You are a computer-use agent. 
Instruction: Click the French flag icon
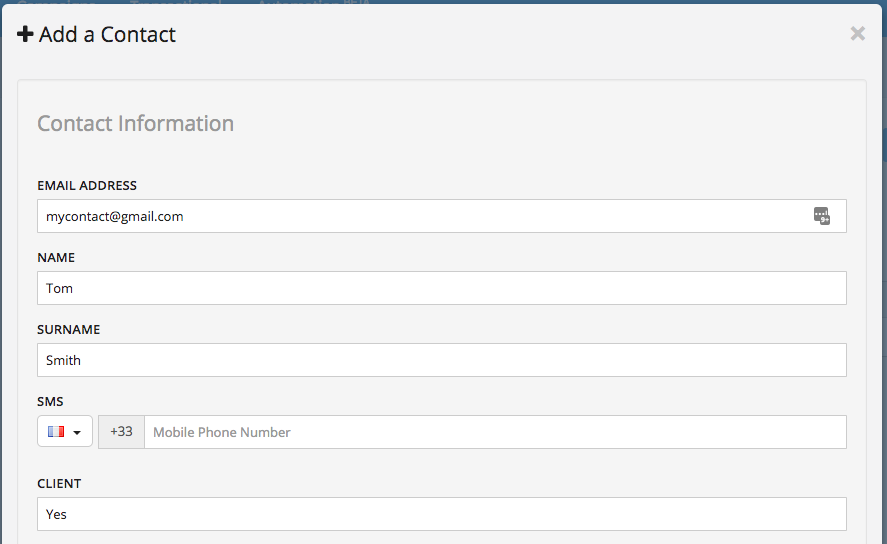[56, 431]
